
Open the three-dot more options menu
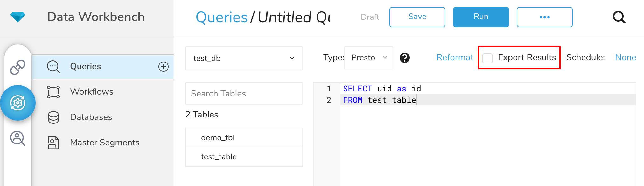pos(544,17)
